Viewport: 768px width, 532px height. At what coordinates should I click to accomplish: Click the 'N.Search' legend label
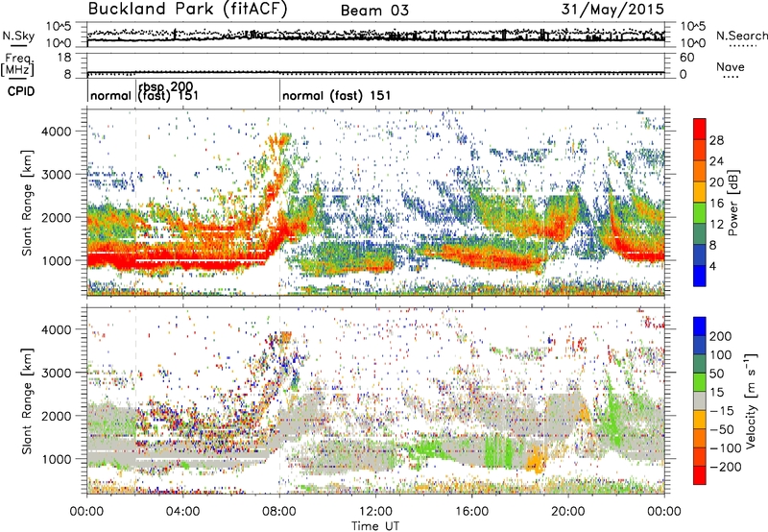tap(741, 36)
